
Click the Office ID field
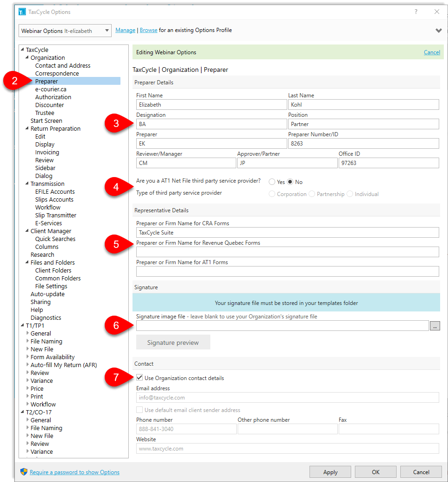tap(389, 163)
